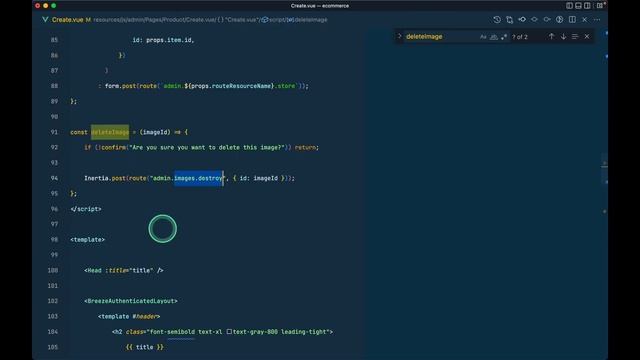Click the green macOS zoom button
The image size is (640, 360).
tap(53, 6)
